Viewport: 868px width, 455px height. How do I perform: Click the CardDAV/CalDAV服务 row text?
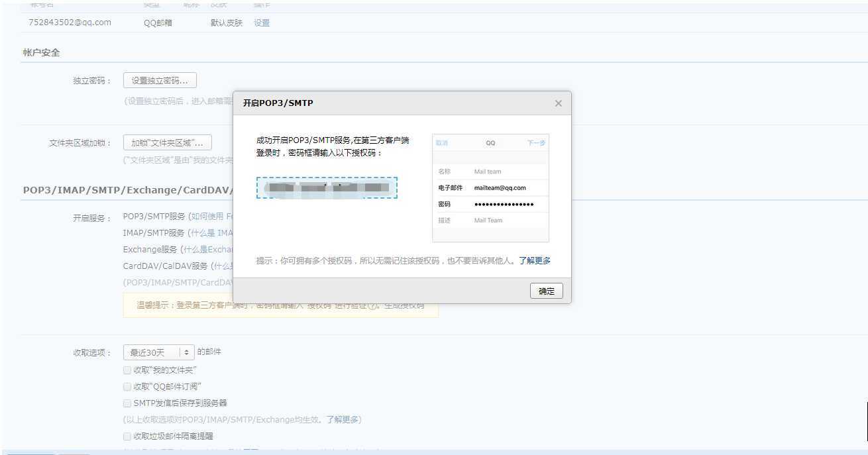click(x=166, y=266)
